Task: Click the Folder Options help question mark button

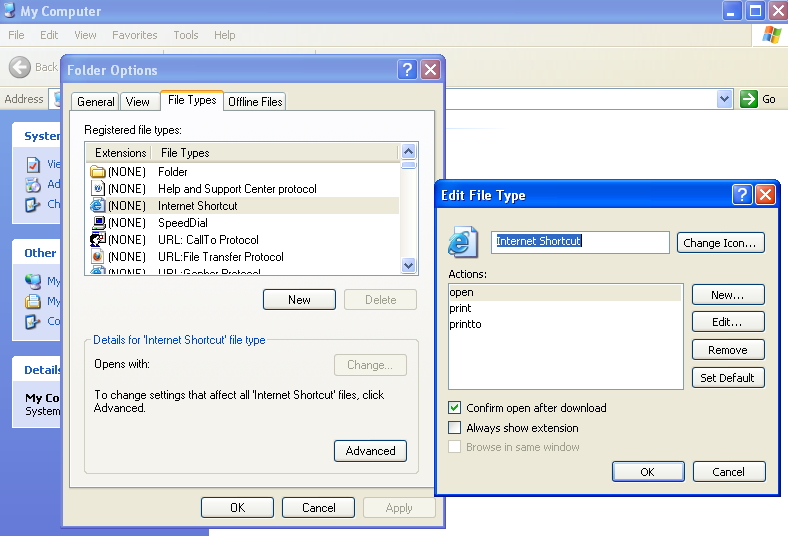Action: pos(408,70)
